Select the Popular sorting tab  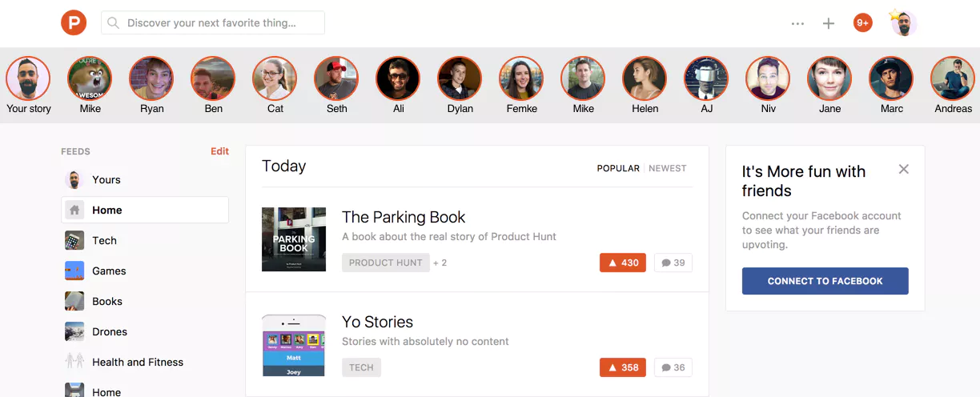click(x=618, y=168)
